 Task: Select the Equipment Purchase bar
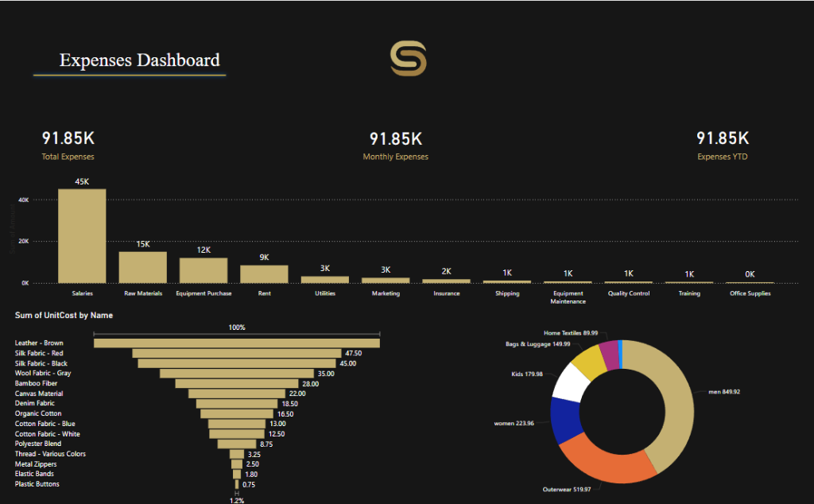pos(203,269)
